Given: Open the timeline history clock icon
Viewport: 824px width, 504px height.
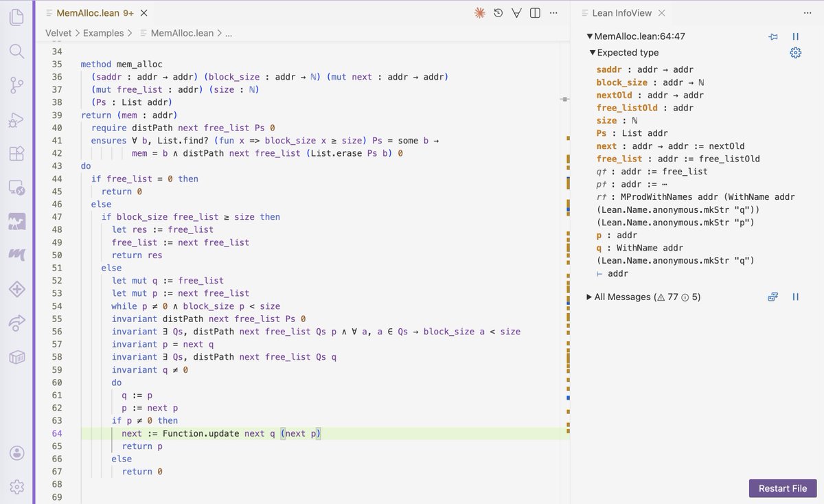Looking at the screenshot, I should tap(499, 13).
